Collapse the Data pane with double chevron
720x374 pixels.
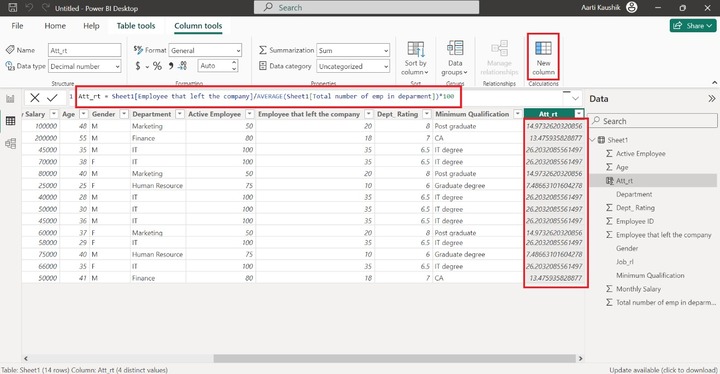coord(712,99)
